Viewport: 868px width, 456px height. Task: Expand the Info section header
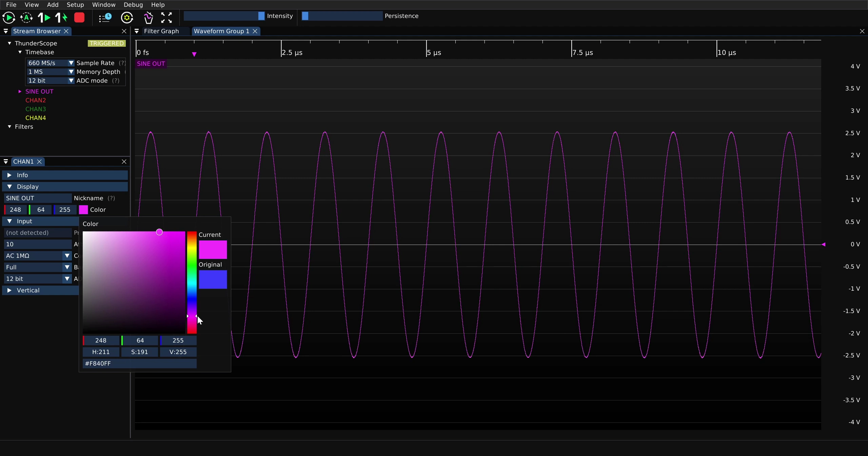pyautogui.click(x=65, y=175)
